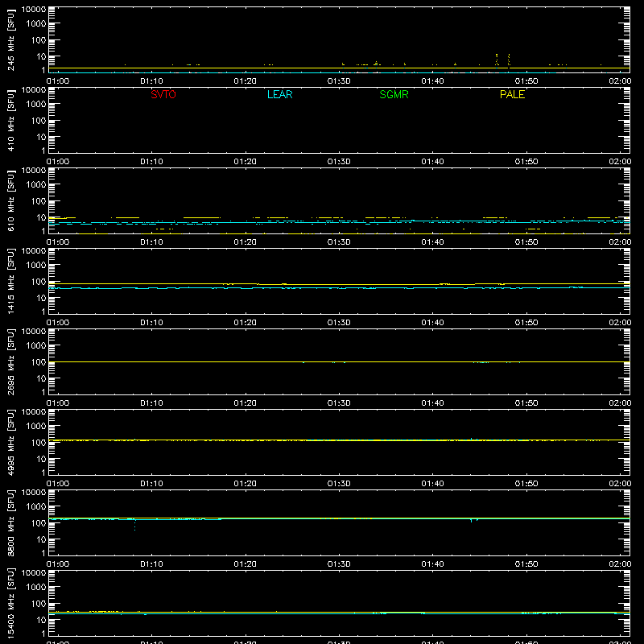
Task: Click the cyan LEAR trace in the 1415 MHz panel
Action: pyautogui.click(x=339, y=288)
